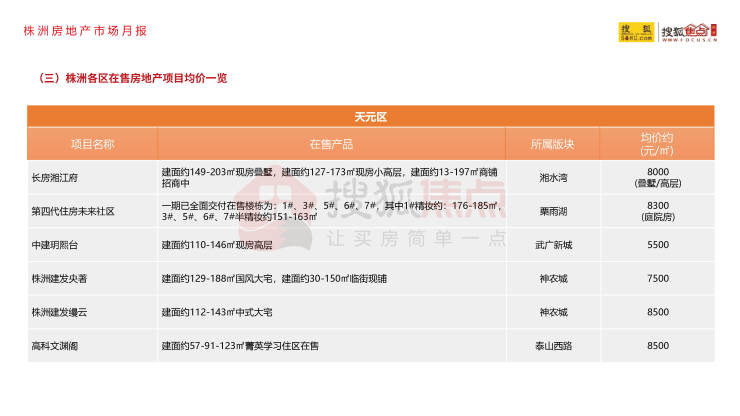Click the price 8000 (叠墅/高层)
Image resolution: width=740 pixels, height=416 pixels.
point(657,178)
